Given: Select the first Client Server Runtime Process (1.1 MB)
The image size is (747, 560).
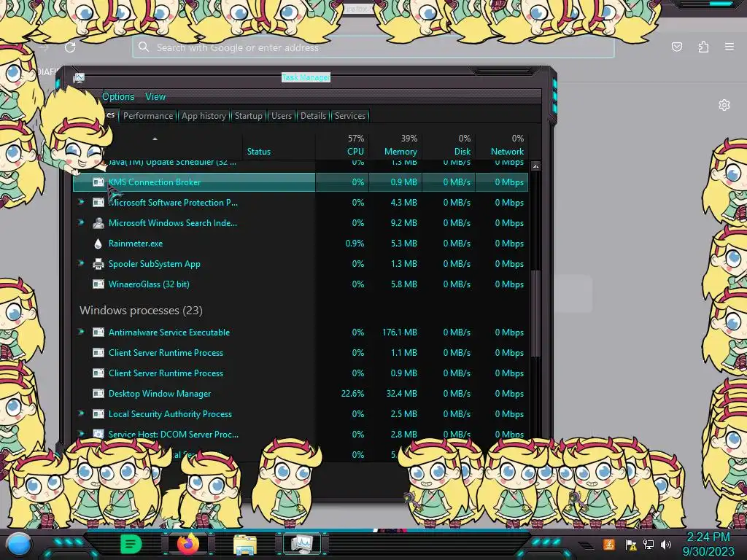Looking at the screenshot, I should point(166,353).
